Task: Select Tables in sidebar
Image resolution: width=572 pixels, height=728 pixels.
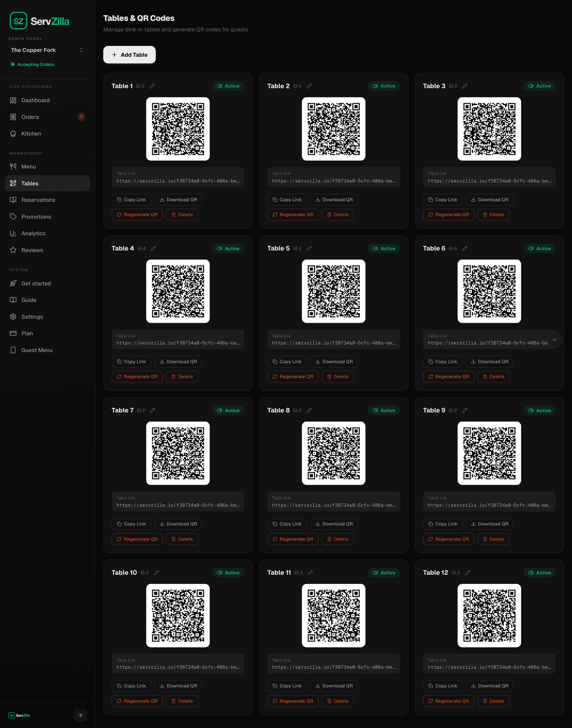Action: point(47,183)
